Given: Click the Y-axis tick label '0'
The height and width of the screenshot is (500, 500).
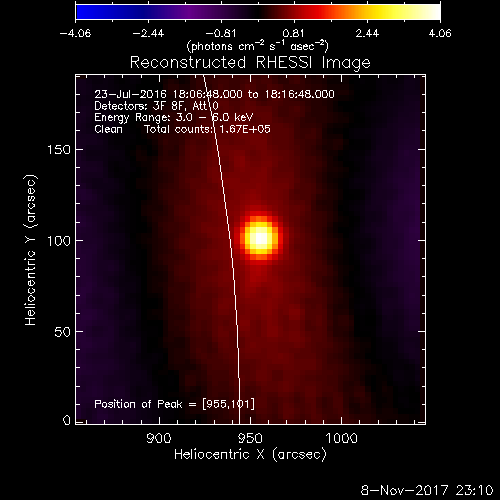Looking at the screenshot, I should pyautogui.click(x=67, y=420).
